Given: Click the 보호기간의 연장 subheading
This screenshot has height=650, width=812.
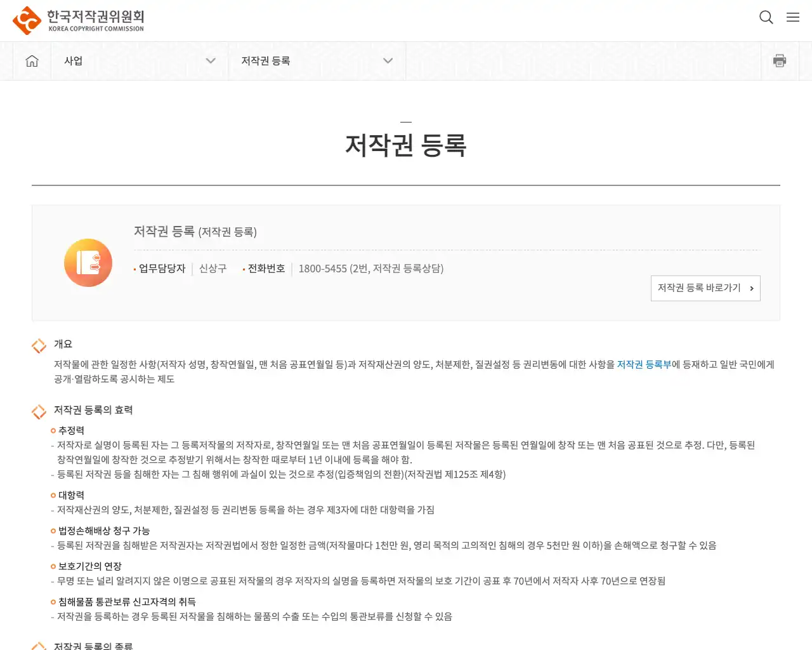Looking at the screenshot, I should pos(89,566).
